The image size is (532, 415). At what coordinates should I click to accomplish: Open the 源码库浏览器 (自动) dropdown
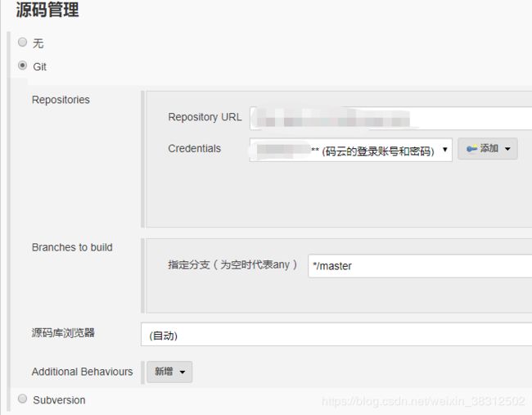(x=336, y=335)
